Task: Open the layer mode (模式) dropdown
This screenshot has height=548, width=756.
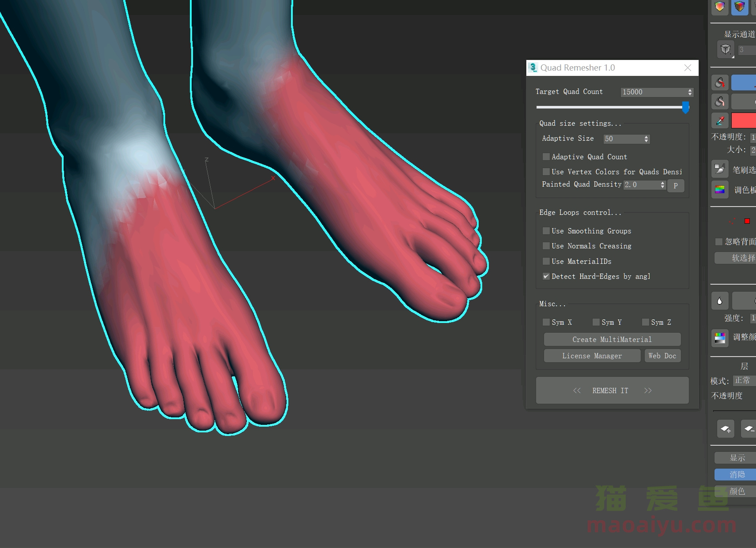Action: [744, 380]
